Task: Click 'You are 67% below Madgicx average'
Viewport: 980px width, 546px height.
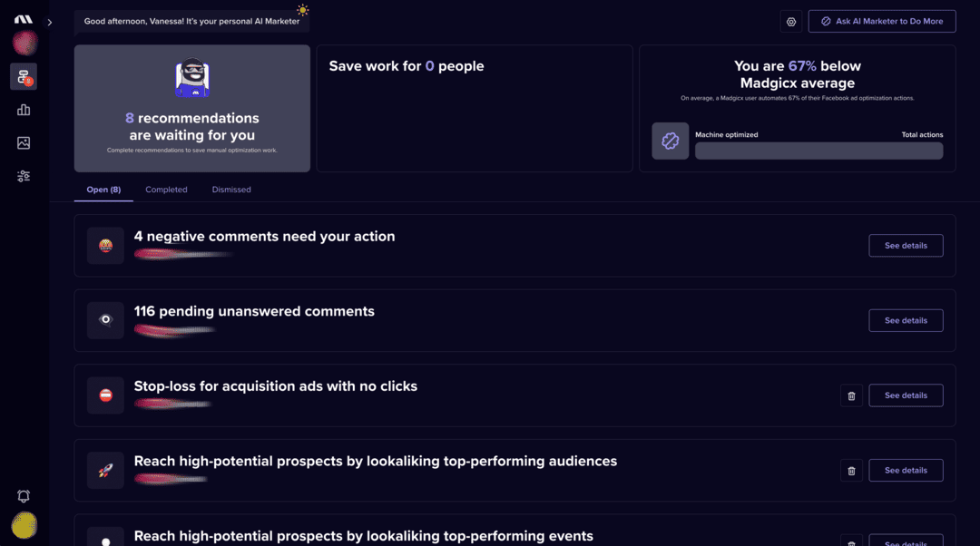Action: [798, 74]
